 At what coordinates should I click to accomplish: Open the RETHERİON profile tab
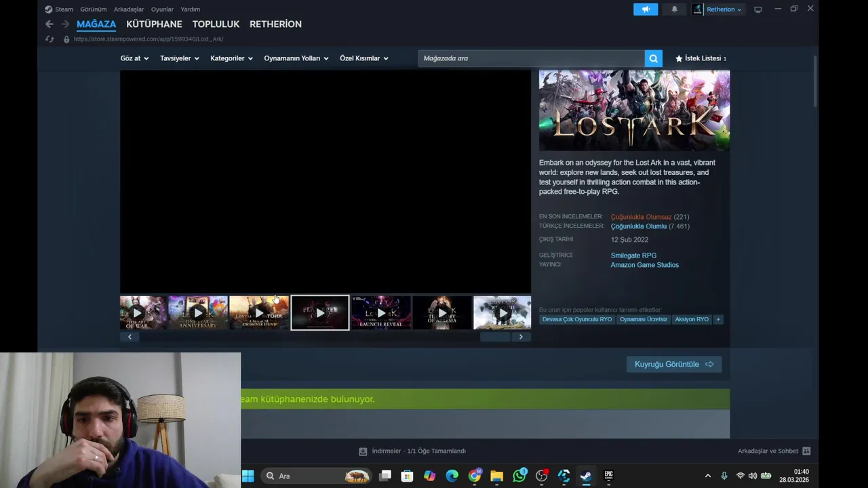tap(275, 24)
